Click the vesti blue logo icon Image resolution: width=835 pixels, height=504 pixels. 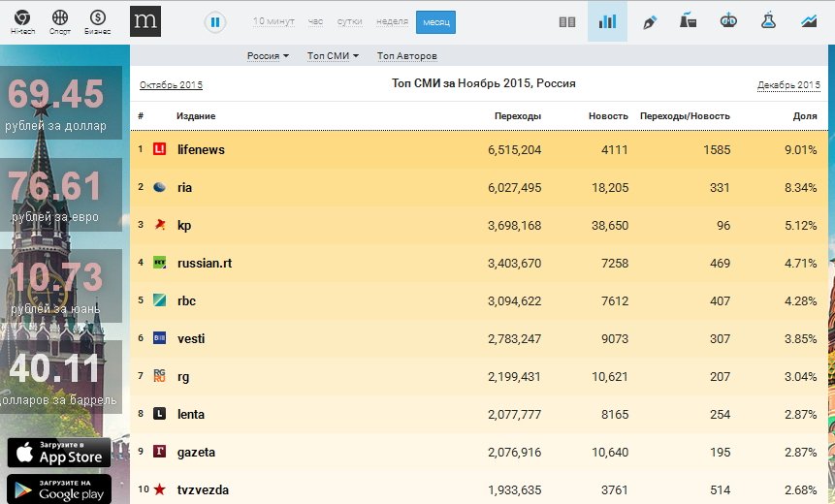point(160,338)
